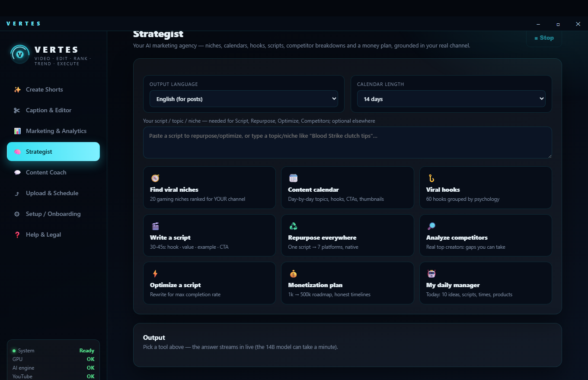Viewport: 588px width, 380px height.
Task: Click the Optimize a script lightning icon
Action: point(155,273)
